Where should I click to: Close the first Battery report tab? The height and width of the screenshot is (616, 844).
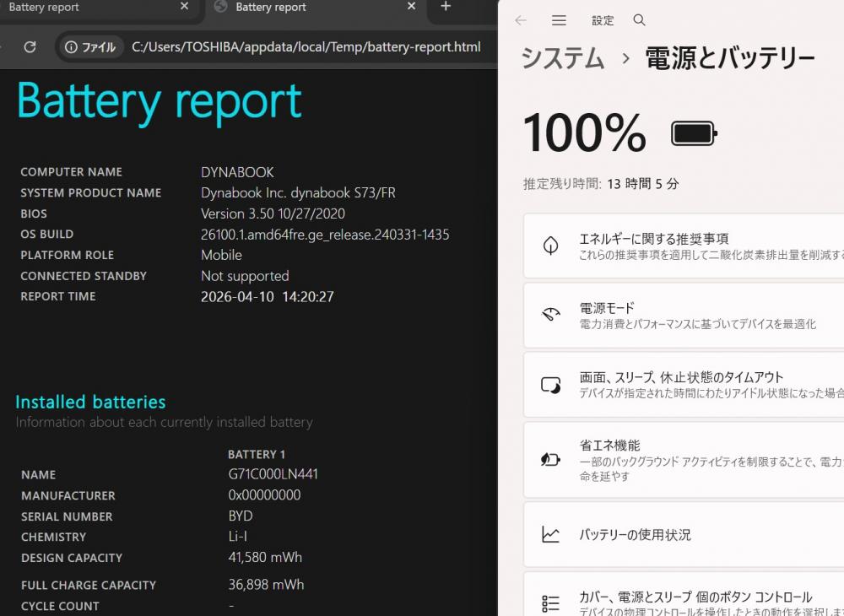pos(184,8)
